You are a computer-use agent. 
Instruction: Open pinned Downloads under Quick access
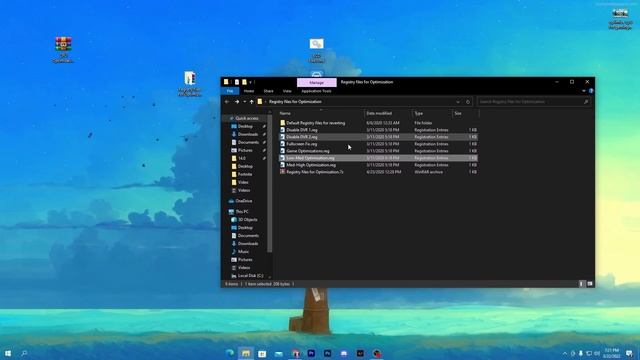248,134
